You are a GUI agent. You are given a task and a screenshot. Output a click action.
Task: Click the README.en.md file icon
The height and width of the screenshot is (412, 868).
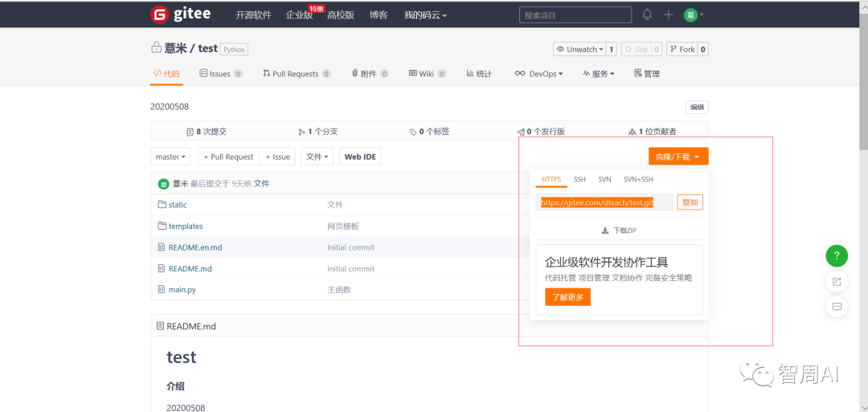[x=162, y=247]
